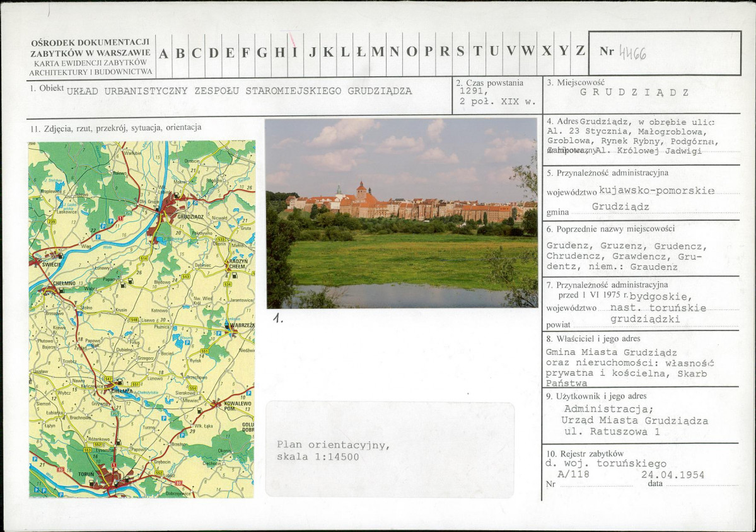This screenshot has height=532, width=756.
Task: Click the Miejscowość value GRUDZIĄDZ
Action: [634, 93]
